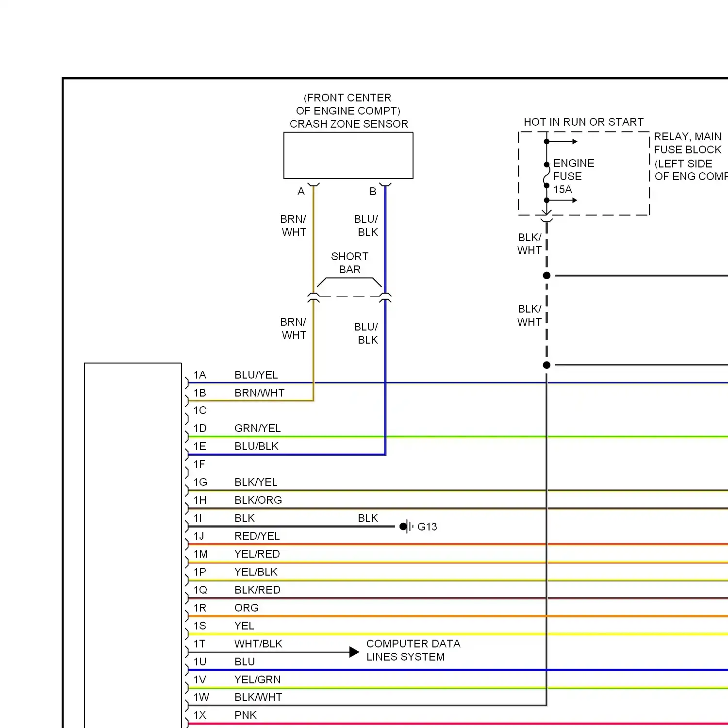Screen dimensions: 728x728
Task: Select the BLU label on row 1U
Action: click(x=245, y=662)
